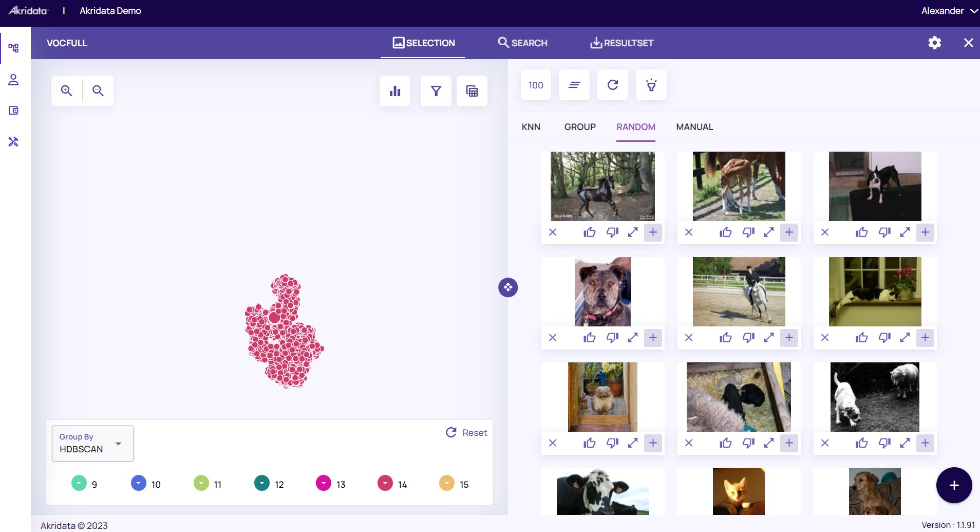Click the lightbulb highlight icon
This screenshot has height=532, width=980.
click(651, 85)
